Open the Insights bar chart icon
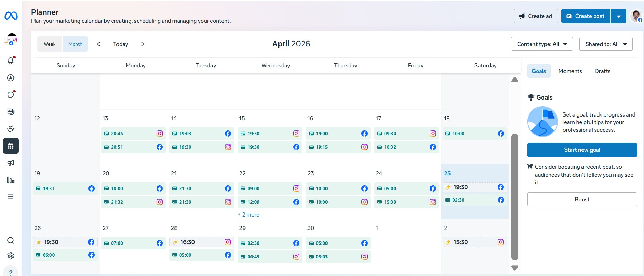This screenshot has height=276, width=644. [11, 180]
